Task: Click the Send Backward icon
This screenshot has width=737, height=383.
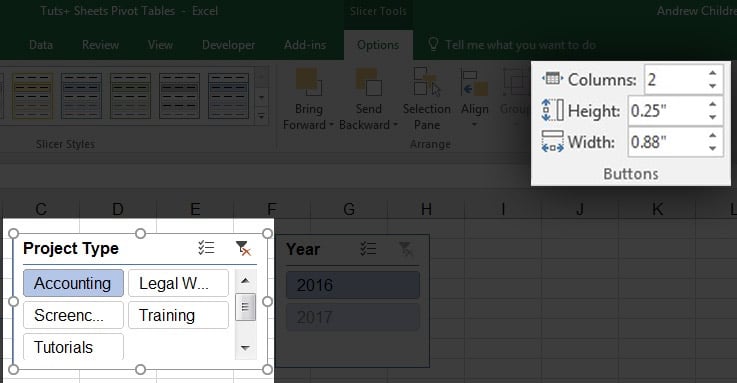Action: (x=368, y=82)
